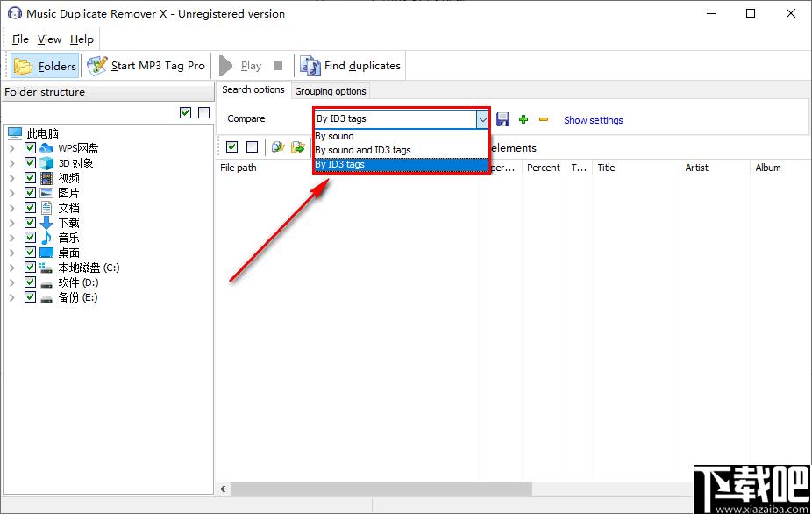This screenshot has width=812, height=514.
Task: Toggle 备份 (E:) checkbox
Action: (x=30, y=297)
